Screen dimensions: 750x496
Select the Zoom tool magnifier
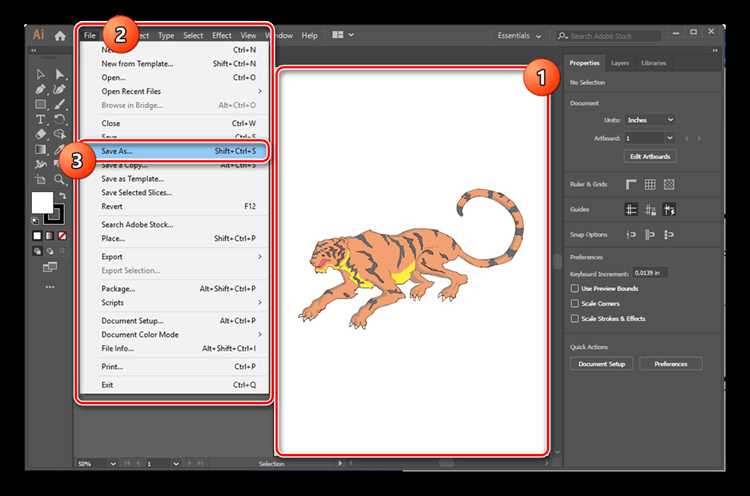[x=59, y=179]
